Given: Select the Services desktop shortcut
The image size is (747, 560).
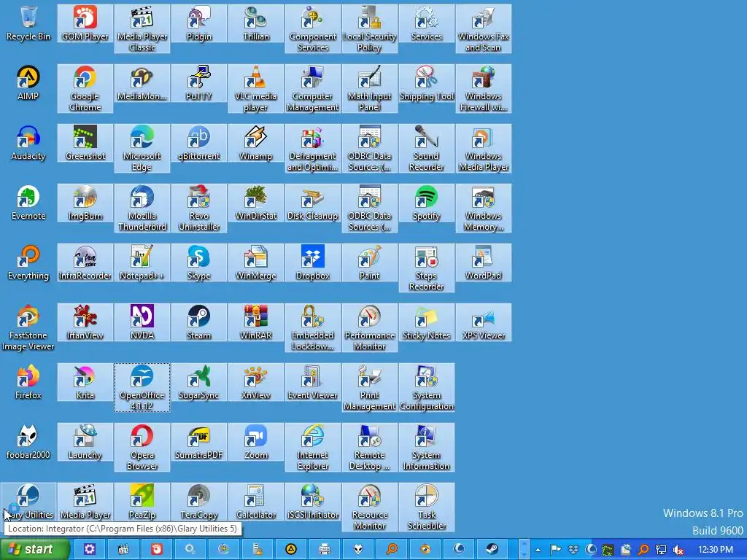Looking at the screenshot, I should pos(426,23).
